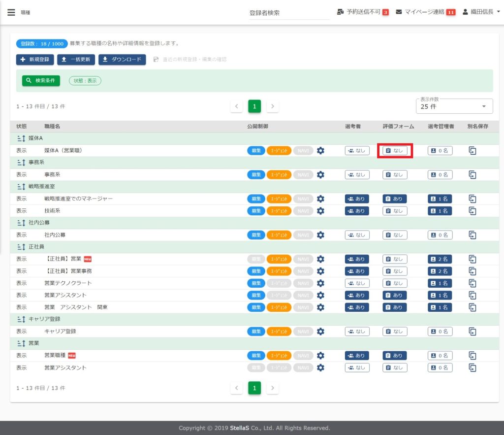Toggle エージェント badge for 営業テクノクラート row

279,283
